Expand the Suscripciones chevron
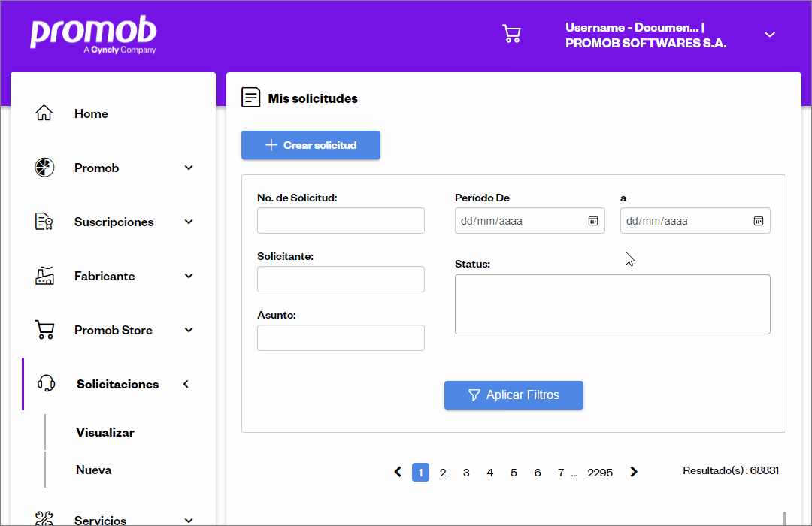 tap(189, 222)
